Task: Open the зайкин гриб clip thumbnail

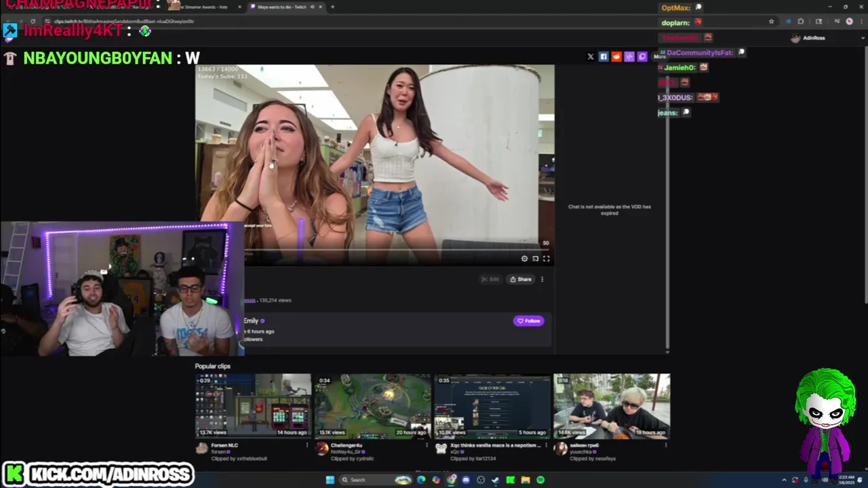Action: 612,405
